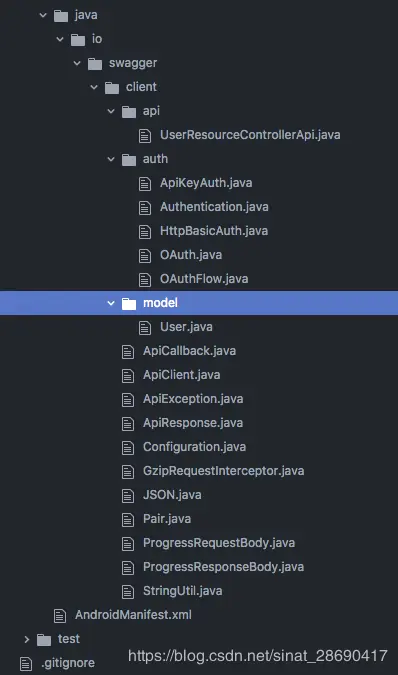Image resolution: width=398 pixels, height=675 pixels.
Task: Click file icon of UserResourceControllerApi.java
Action: pos(145,136)
